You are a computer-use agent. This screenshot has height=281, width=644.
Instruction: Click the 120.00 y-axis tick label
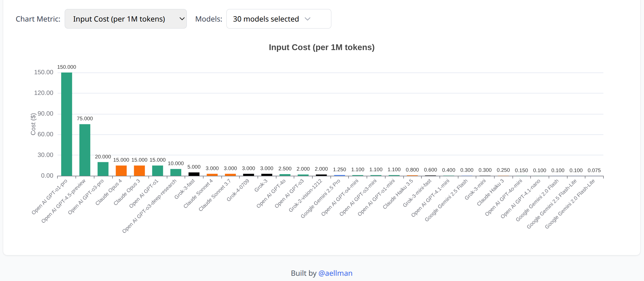(44, 93)
